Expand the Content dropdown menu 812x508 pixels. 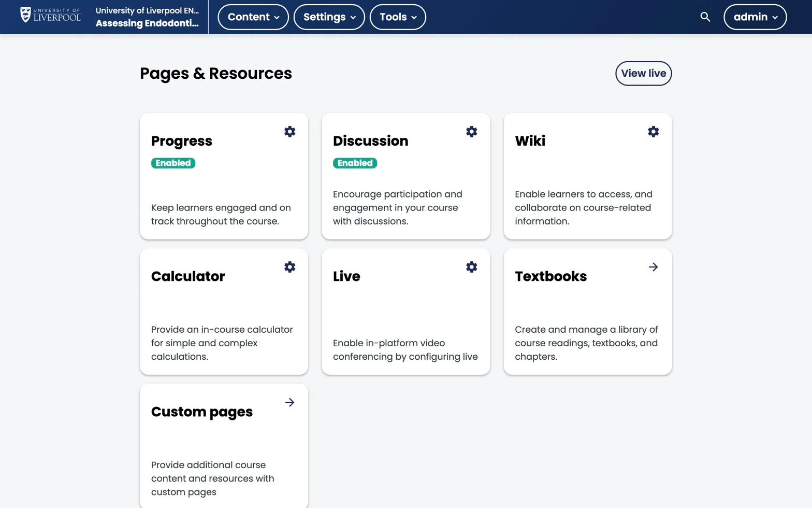(x=253, y=17)
